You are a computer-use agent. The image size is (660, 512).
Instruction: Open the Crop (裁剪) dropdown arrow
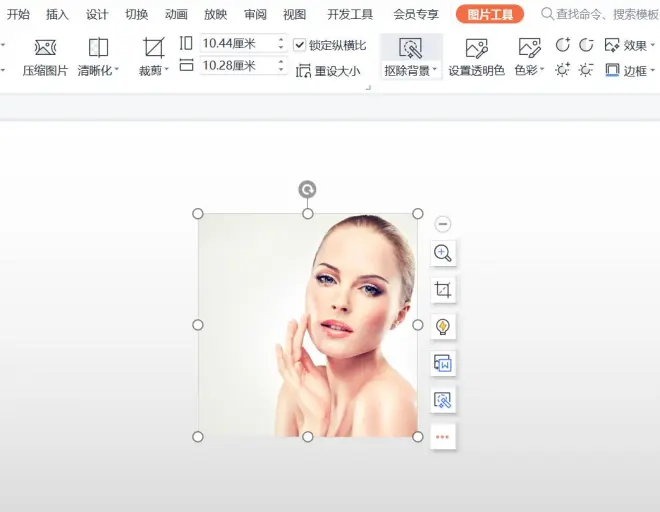[x=167, y=69]
